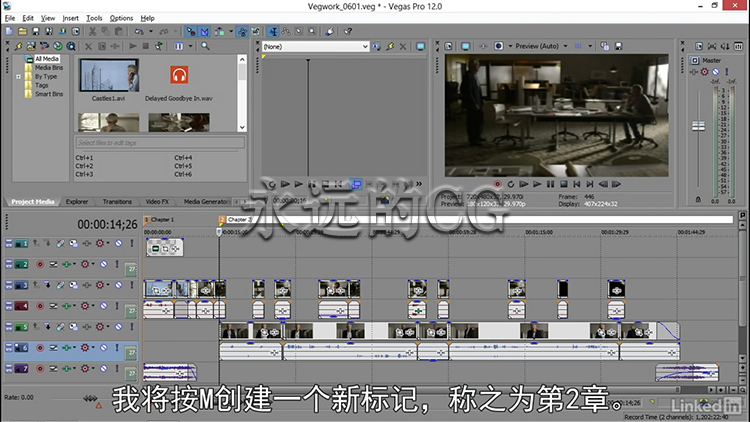The width and height of the screenshot is (750, 422).
Task: Toggle the Lock Envelopes to Events icon
Action: coord(243,32)
